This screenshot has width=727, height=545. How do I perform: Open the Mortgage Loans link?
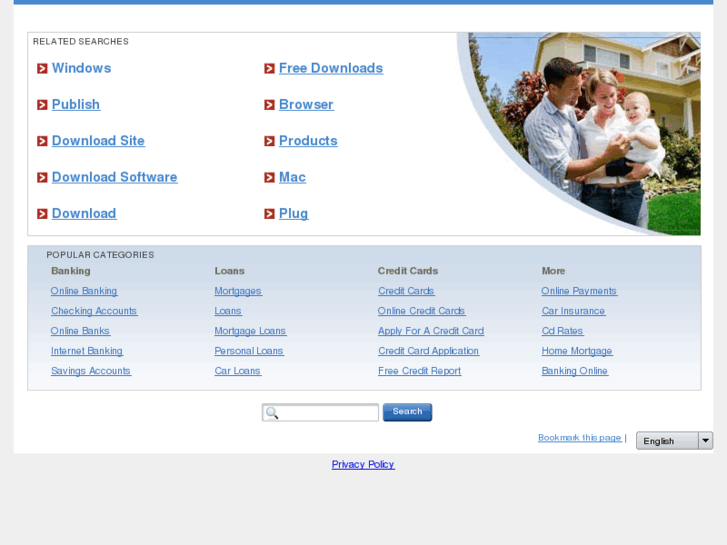[250, 331]
